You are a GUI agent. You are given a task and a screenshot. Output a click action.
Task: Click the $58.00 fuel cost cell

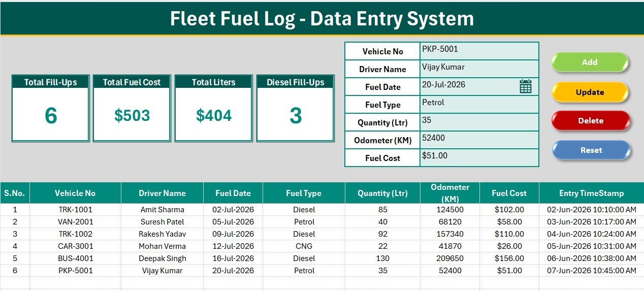pyautogui.click(x=509, y=221)
